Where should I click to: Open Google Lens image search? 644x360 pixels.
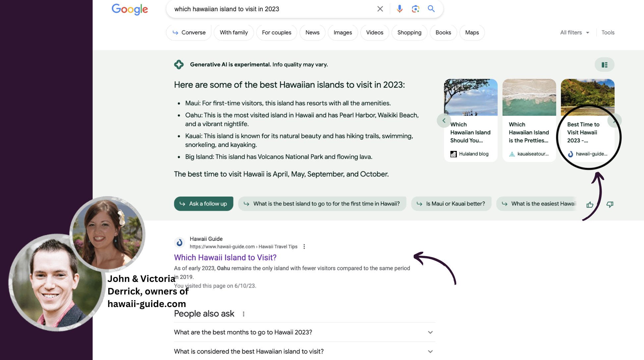(415, 9)
